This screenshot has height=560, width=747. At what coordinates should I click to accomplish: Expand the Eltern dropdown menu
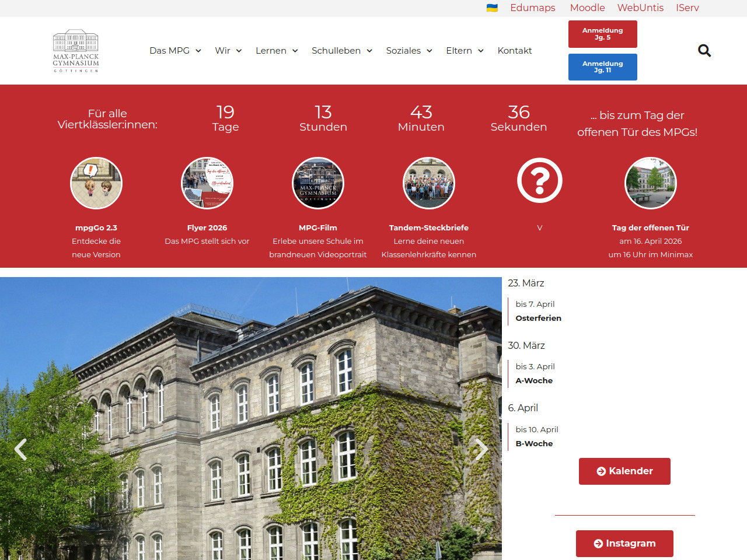pos(465,51)
